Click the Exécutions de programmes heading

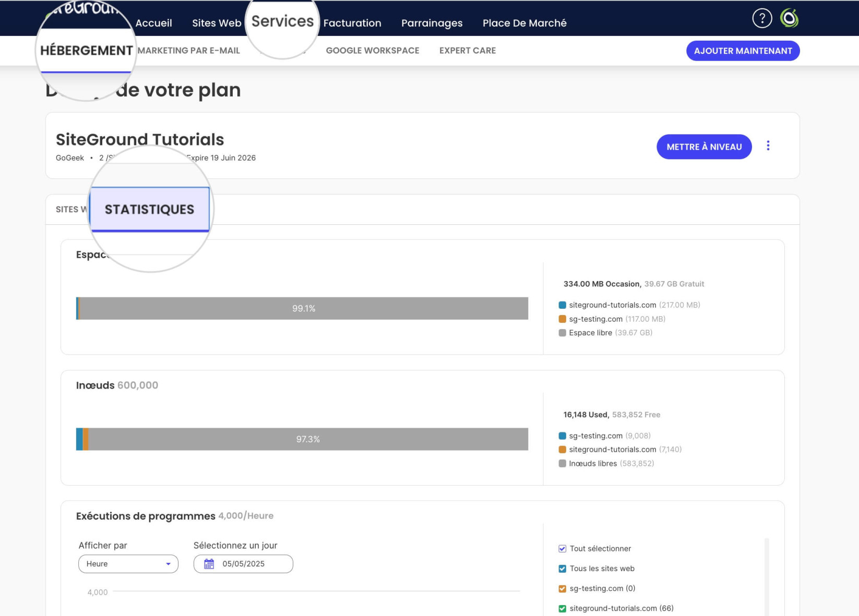[146, 516]
